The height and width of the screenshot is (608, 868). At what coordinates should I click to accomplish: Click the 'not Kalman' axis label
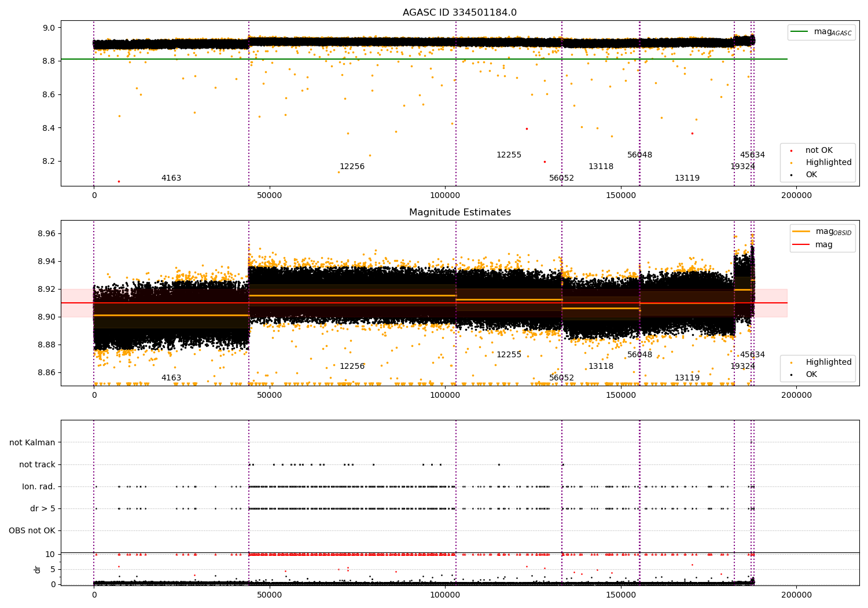[x=32, y=442]
